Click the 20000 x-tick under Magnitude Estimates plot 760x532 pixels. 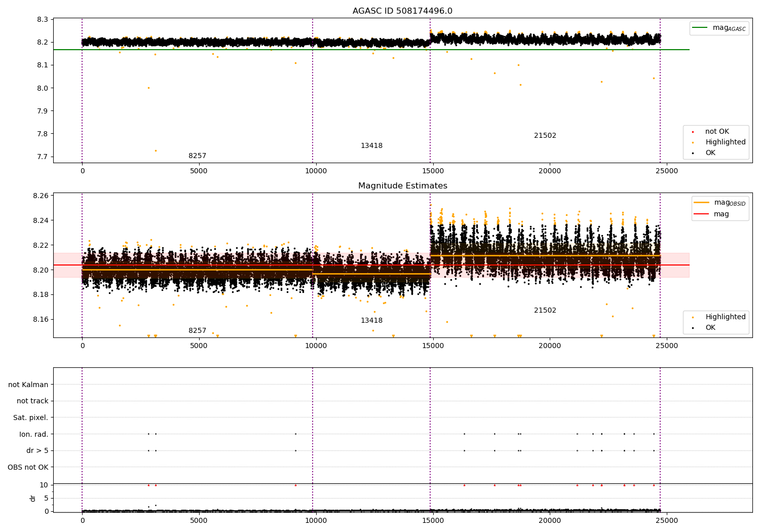(550, 346)
